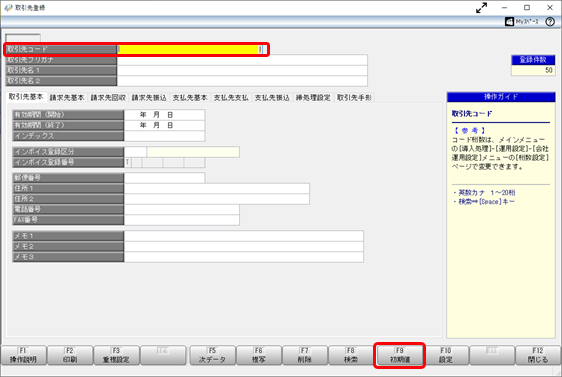Viewport: 562px width, 377px height.
Task: Click the 登録件数 value 50
Action: click(533, 70)
